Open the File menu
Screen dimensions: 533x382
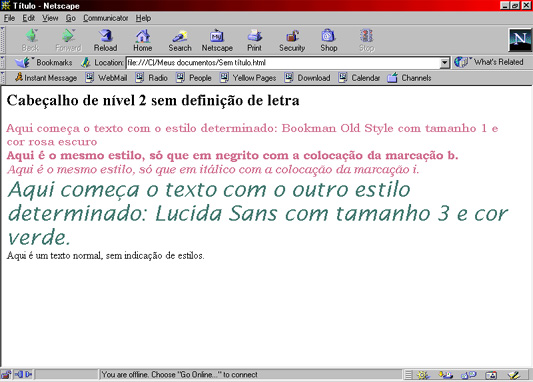[x=9, y=18]
